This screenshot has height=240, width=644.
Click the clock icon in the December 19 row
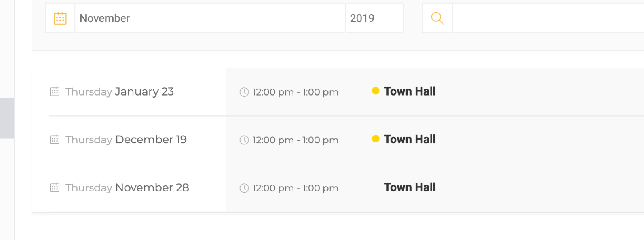pyautogui.click(x=244, y=140)
